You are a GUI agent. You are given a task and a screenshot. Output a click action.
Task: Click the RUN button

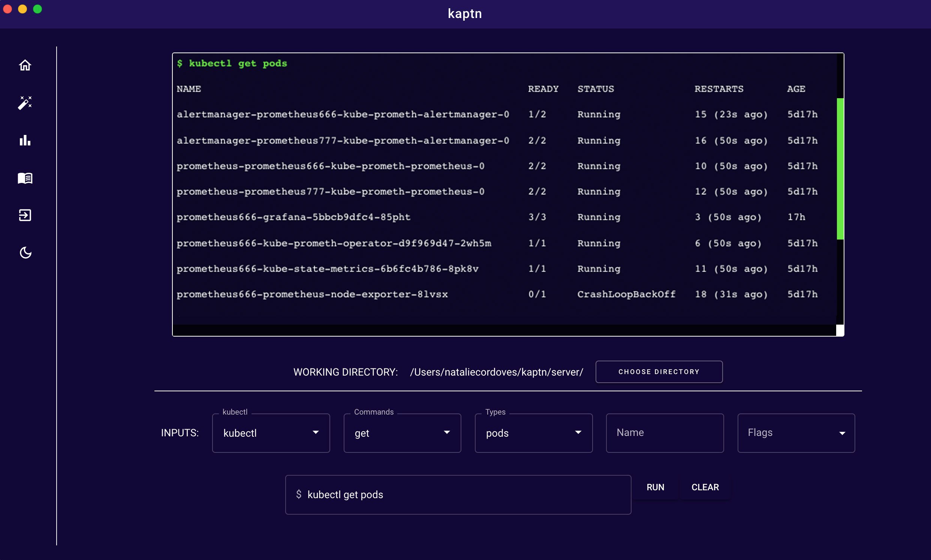[x=655, y=487]
